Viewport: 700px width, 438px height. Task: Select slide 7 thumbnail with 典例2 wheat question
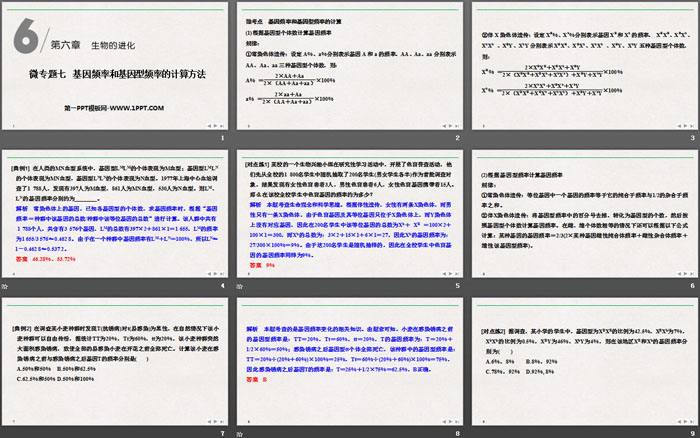[x=115, y=362]
